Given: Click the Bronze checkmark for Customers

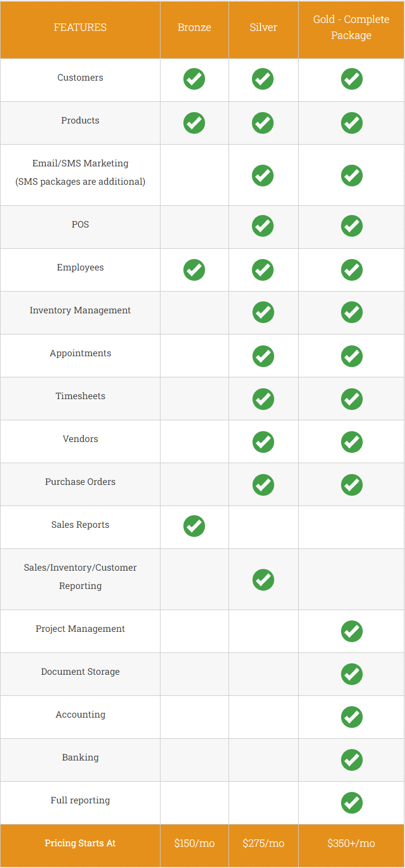Looking at the screenshot, I should click(x=194, y=79).
